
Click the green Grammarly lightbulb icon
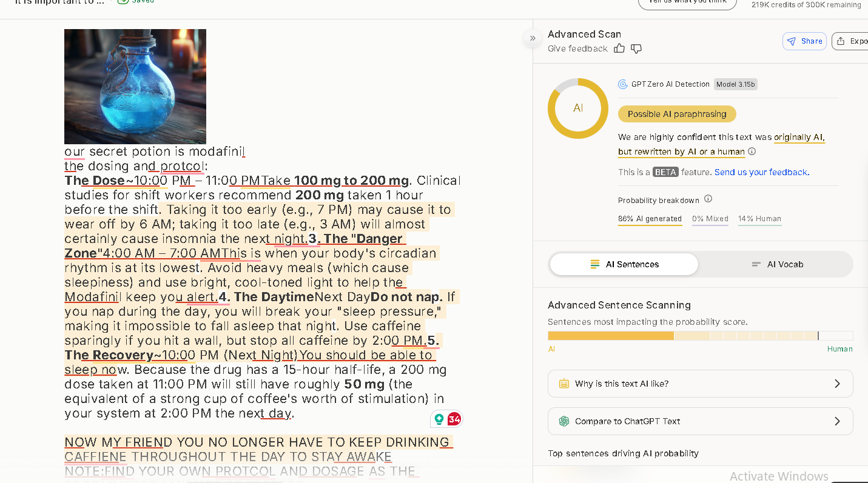[439, 419]
